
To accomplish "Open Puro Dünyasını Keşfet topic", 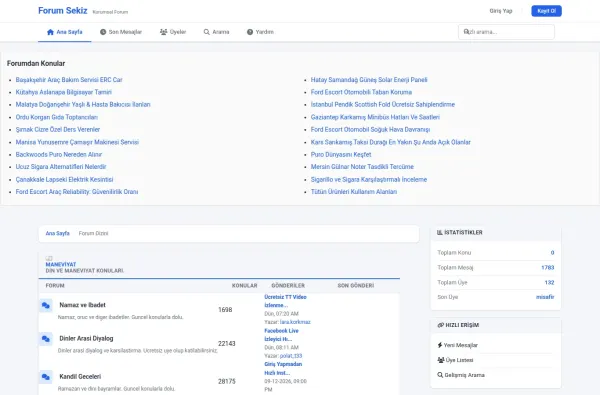I will (x=341, y=154).
